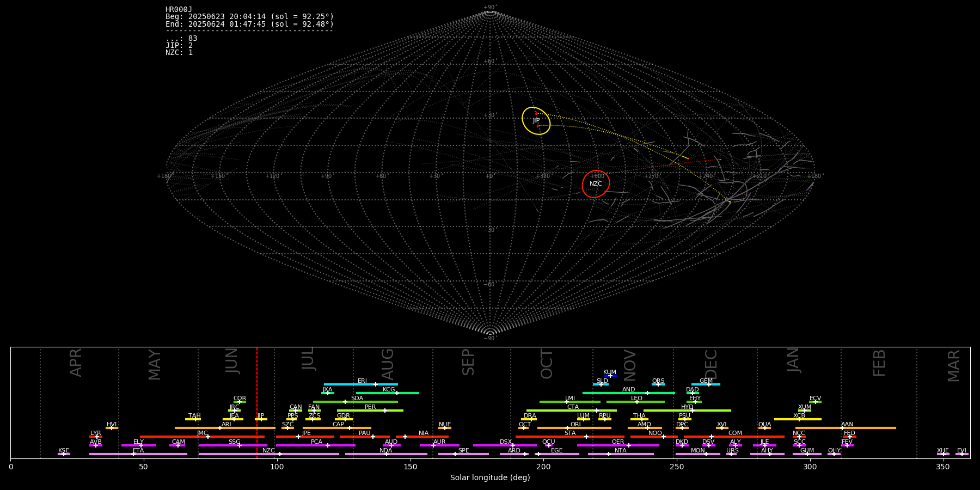Image resolution: width=980 pixels, height=490 pixels.
Task: Click the 'Beg: 20250623 20:04:14' line
Action: coord(249,17)
